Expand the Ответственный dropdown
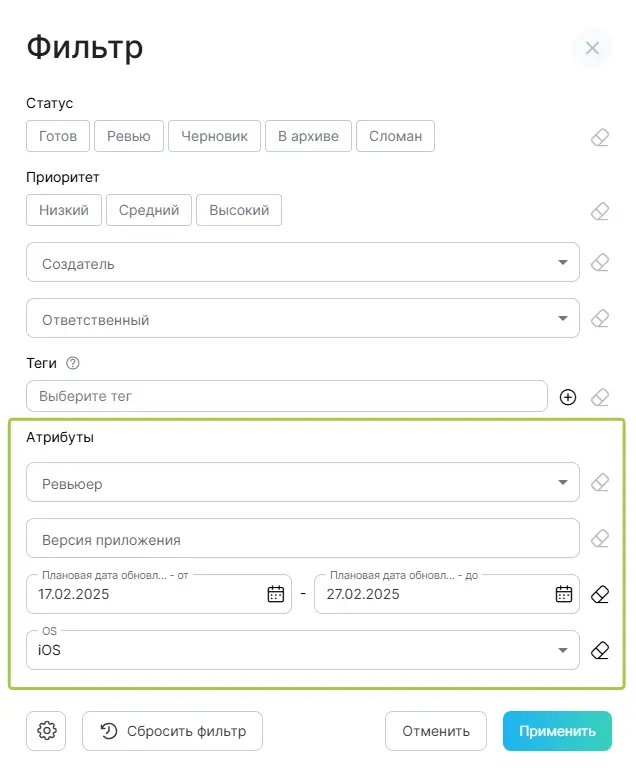This screenshot has height=775, width=636. pyautogui.click(x=302, y=319)
